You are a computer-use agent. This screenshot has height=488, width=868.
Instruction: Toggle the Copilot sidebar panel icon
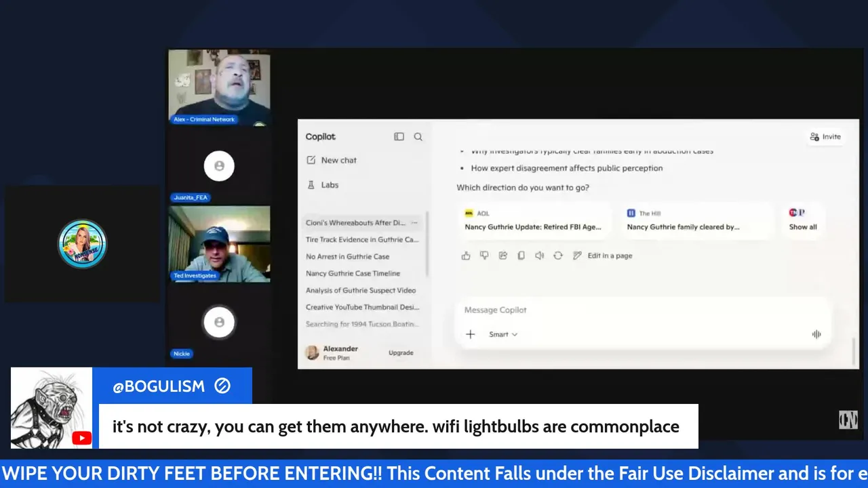399,137
